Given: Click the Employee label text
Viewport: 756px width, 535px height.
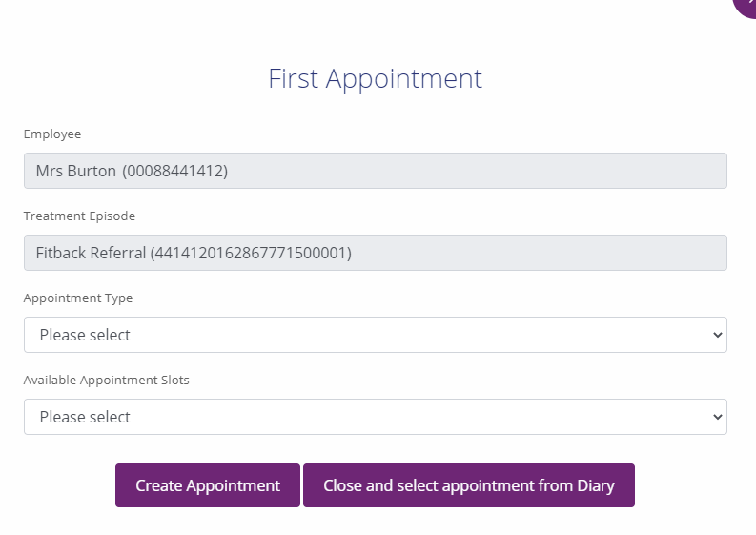Looking at the screenshot, I should pyautogui.click(x=52, y=134).
